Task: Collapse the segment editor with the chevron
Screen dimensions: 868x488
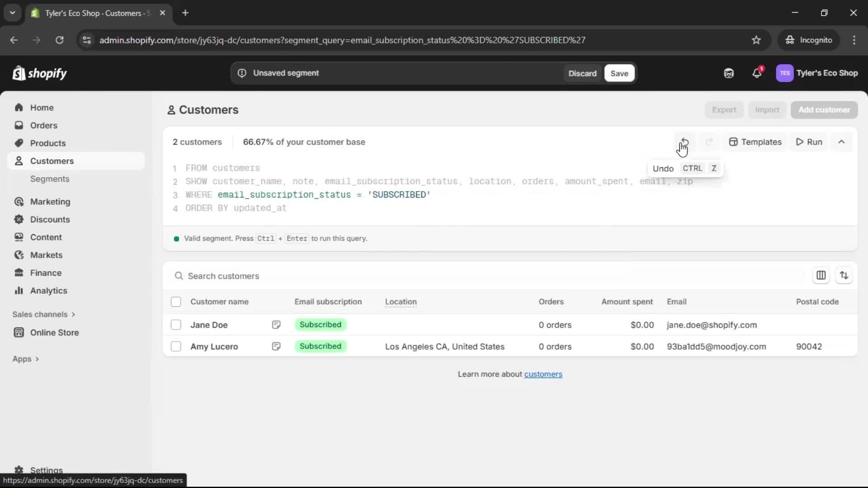Action: click(x=841, y=141)
